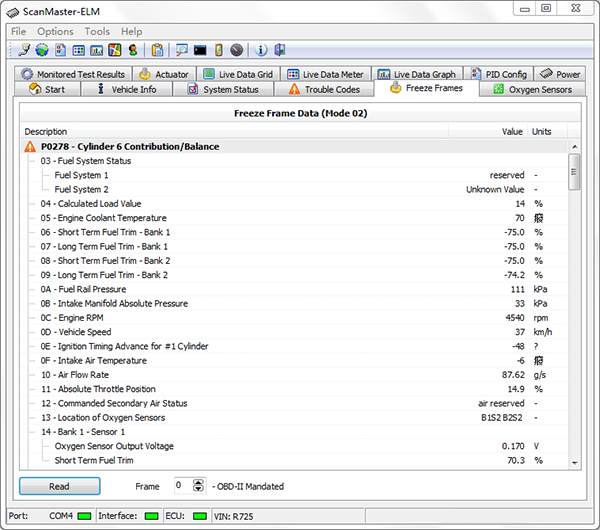The image size is (600, 530).
Task: Open the Tools menu
Action: 97,31
